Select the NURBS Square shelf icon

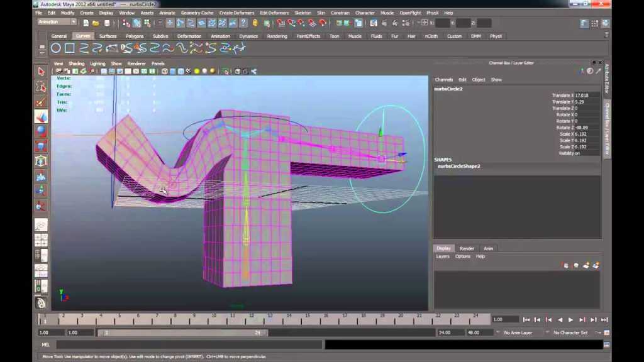70,48
